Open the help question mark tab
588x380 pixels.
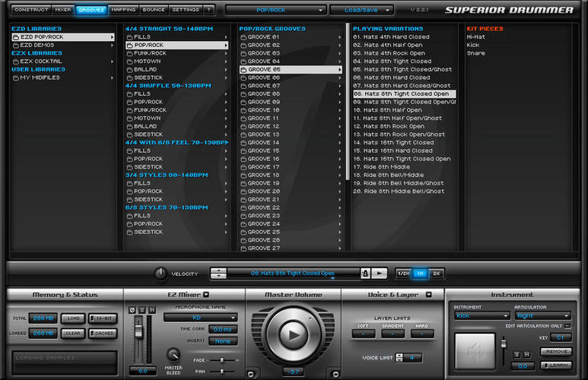click(x=209, y=10)
